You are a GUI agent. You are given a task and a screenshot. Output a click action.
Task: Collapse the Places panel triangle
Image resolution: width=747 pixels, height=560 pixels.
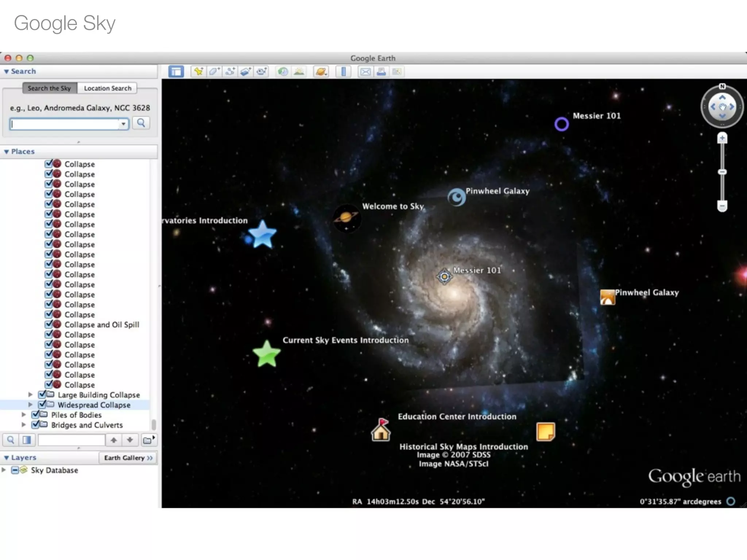point(6,152)
